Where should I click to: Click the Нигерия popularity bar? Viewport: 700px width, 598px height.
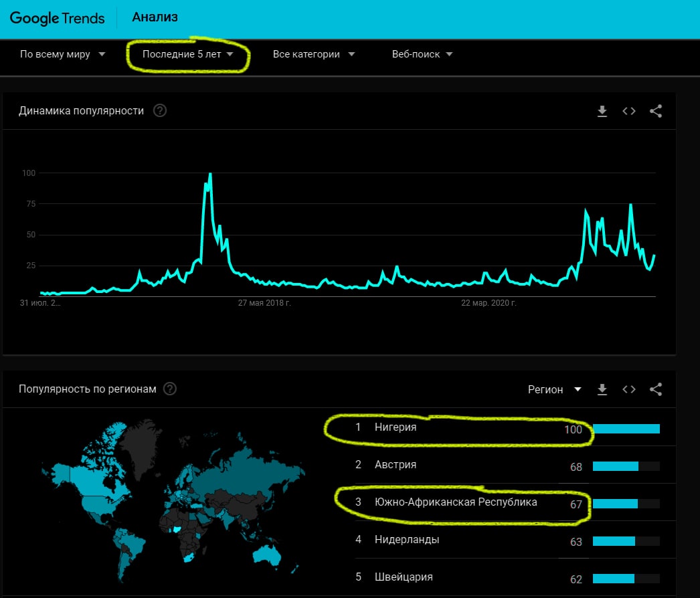626,429
